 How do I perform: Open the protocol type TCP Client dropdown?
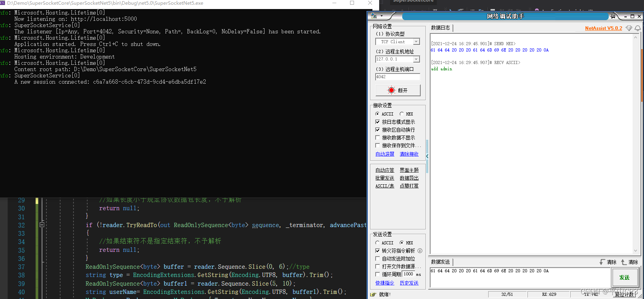tap(416, 42)
